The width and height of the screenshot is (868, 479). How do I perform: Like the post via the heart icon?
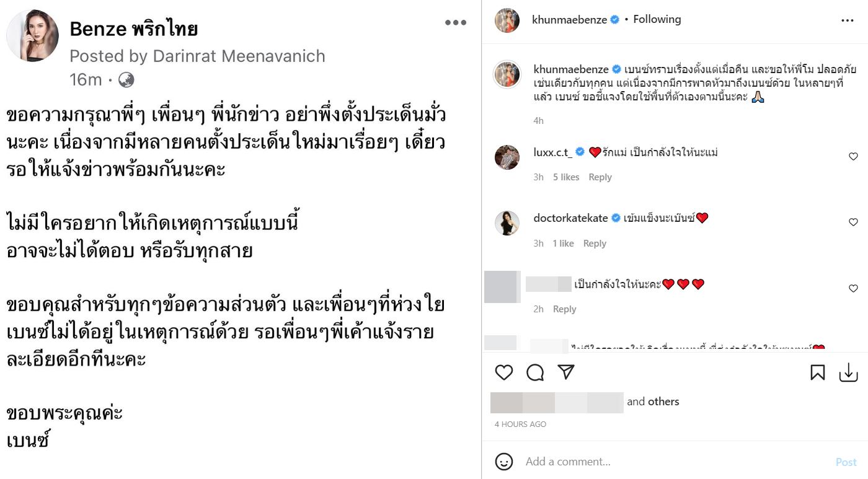pyautogui.click(x=504, y=372)
